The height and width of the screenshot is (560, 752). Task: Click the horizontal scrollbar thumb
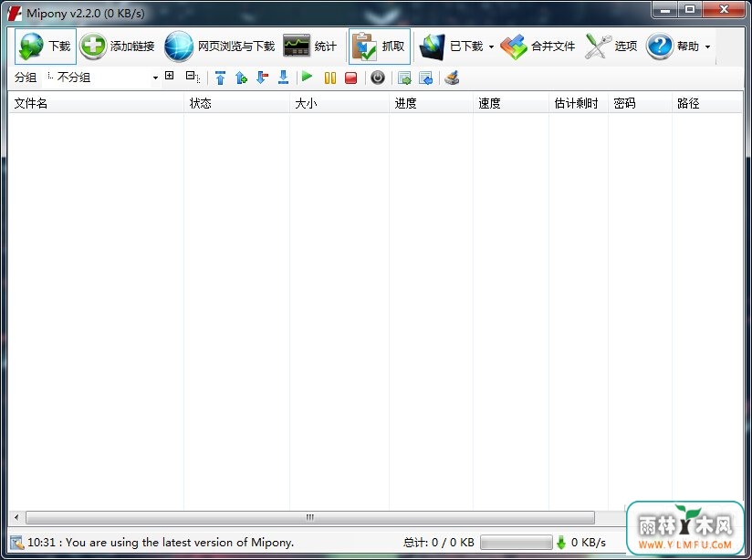tap(310, 517)
